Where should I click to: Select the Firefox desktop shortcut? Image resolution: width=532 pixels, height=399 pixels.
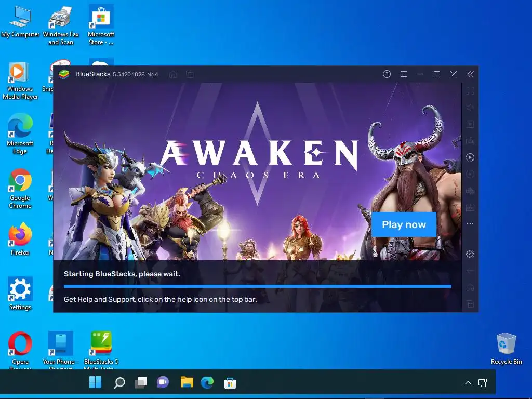(x=20, y=239)
